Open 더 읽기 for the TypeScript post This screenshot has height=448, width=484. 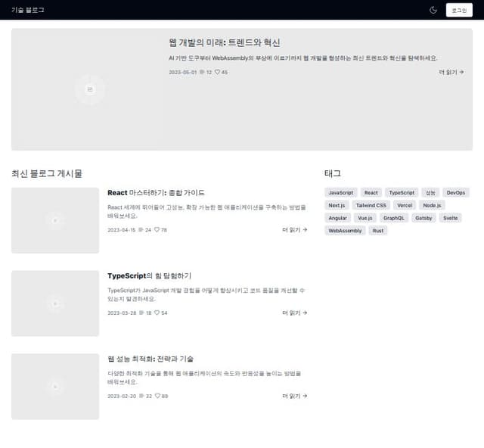point(295,313)
